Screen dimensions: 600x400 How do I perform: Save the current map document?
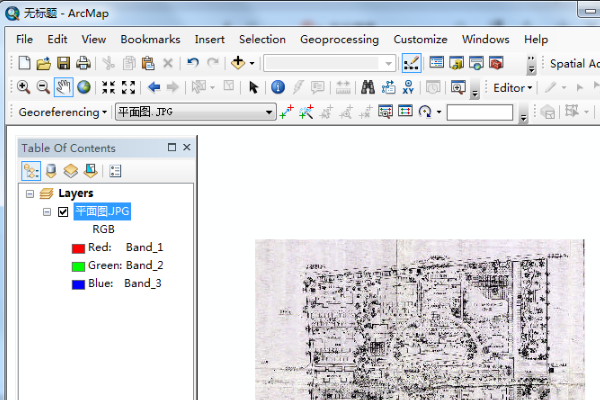click(64, 63)
